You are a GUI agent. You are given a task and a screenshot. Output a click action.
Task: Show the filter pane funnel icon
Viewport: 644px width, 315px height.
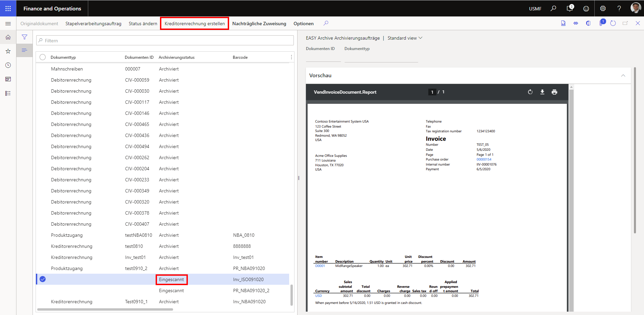pyautogui.click(x=24, y=37)
